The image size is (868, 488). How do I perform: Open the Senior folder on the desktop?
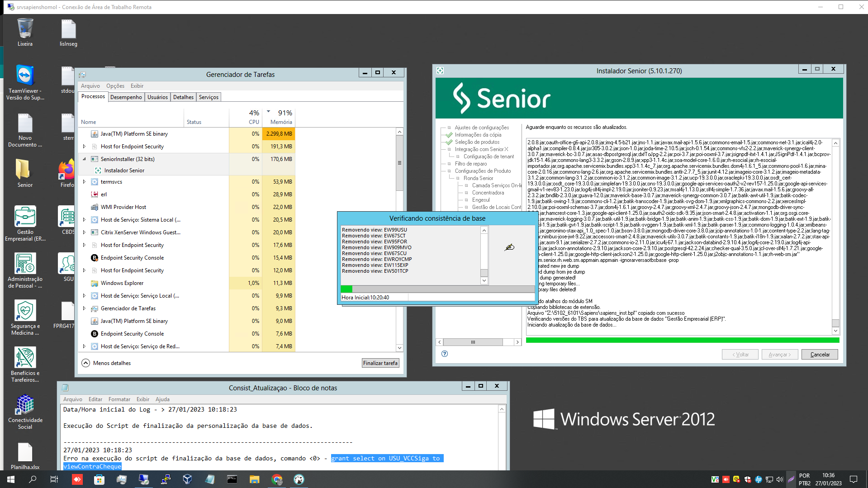pos(25,174)
